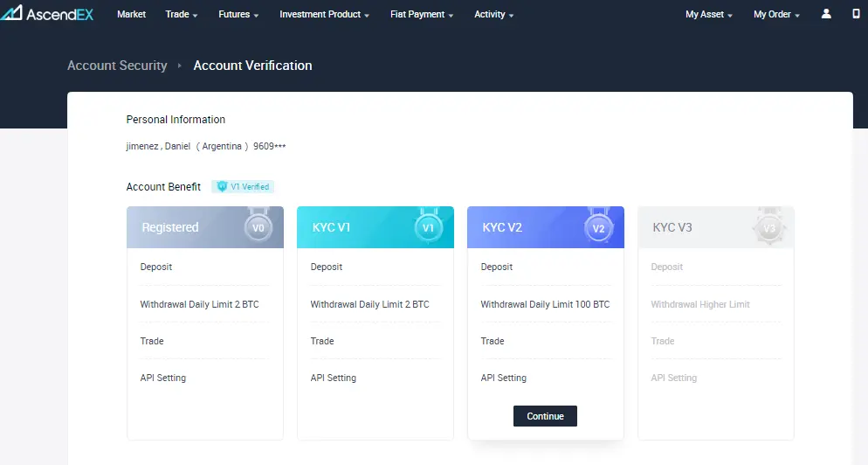Screen dimensions: 868x465
Task: Open the My Asset dropdown
Action: click(709, 14)
